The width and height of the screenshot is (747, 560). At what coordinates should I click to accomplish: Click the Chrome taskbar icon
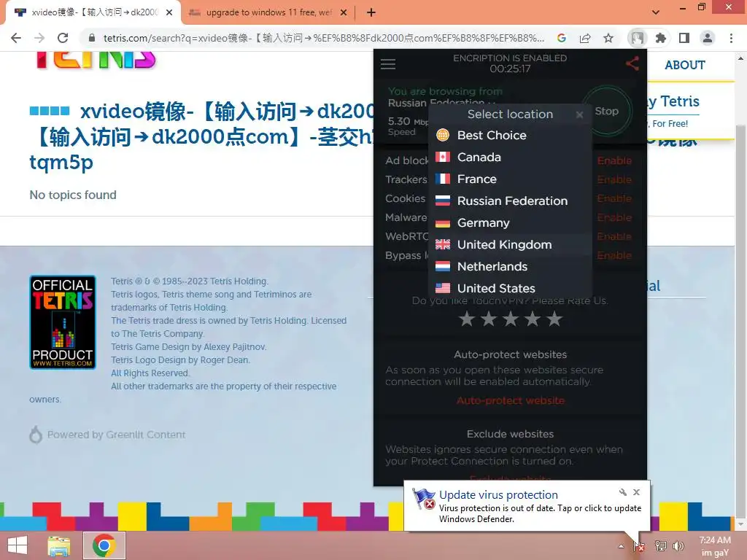pyautogui.click(x=104, y=545)
